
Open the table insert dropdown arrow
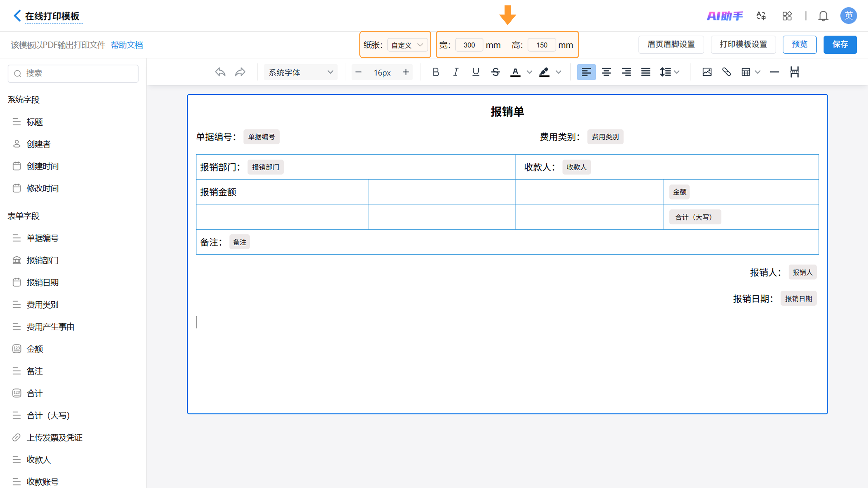pyautogui.click(x=757, y=72)
